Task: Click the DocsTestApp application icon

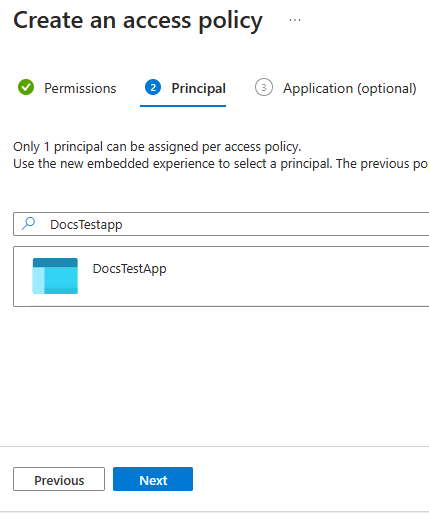Action: [x=55, y=276]
